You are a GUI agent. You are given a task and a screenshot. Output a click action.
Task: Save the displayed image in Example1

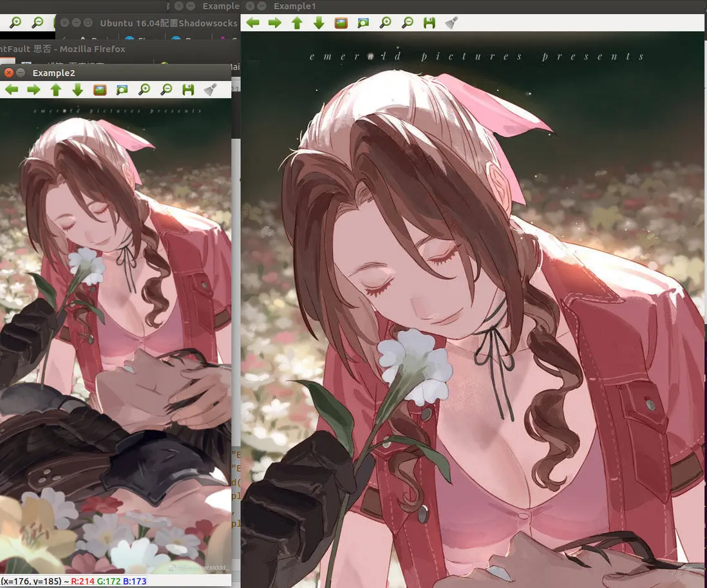coord(429,23)
